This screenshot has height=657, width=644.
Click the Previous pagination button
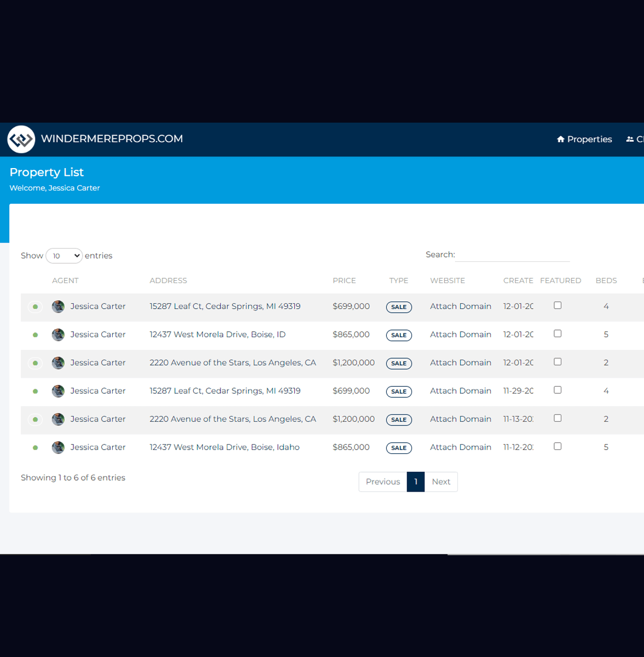coord(382,482)
